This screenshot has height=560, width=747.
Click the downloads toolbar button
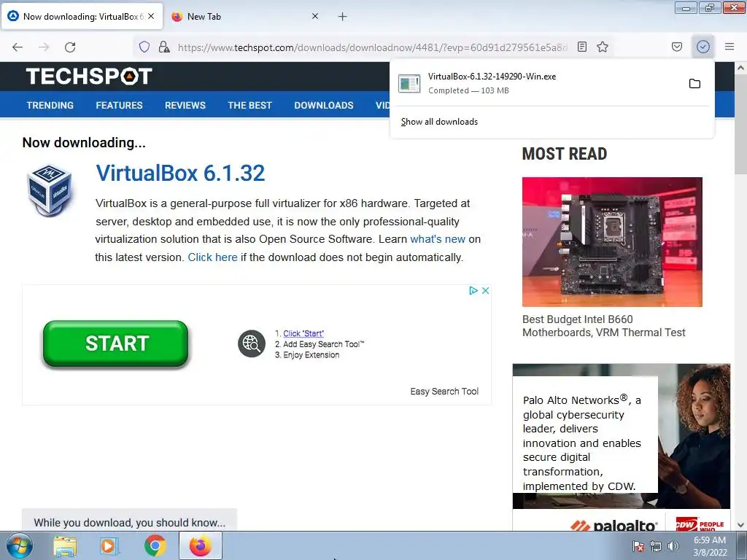click(x=703, y=47)
